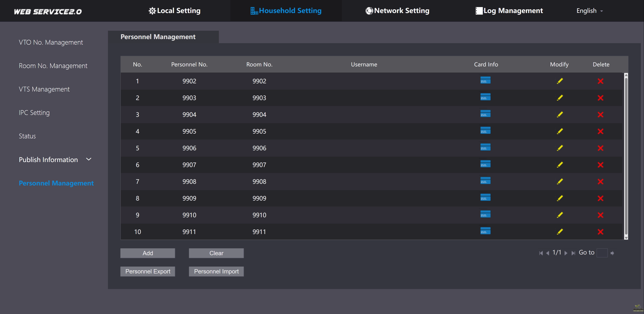
Task: Open card info for personnel 9911
Action: [x=485, y=231]
